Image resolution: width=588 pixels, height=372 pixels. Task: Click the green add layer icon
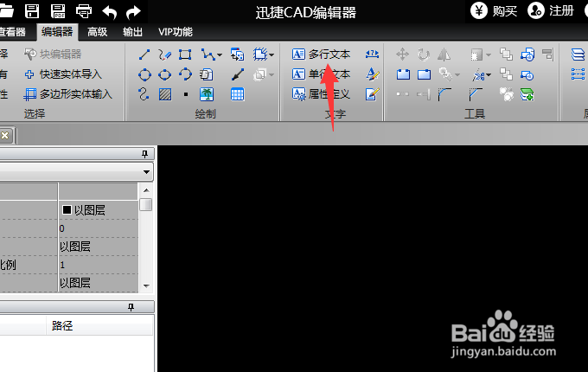click(527, 94)
